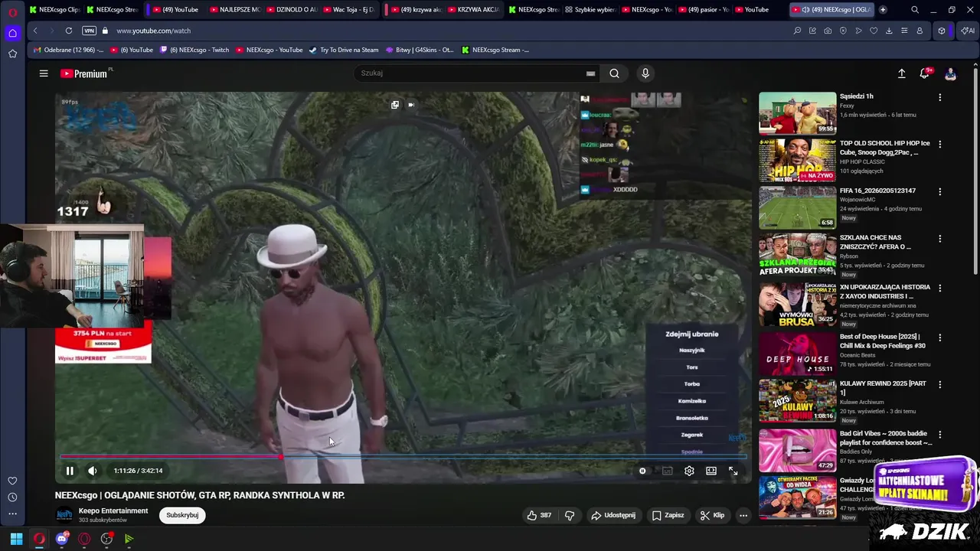The height and width of the screenshot is (551, 980).
Task: Open the Windows Start menu
Action: 16,539
